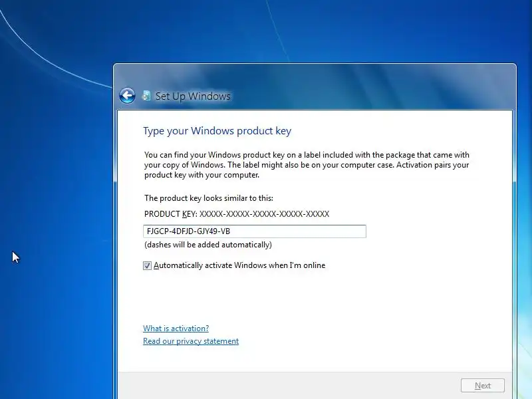Screen dimensions: 532x399
Task: Click The product key looks similar text
Action: coord(209,198)
